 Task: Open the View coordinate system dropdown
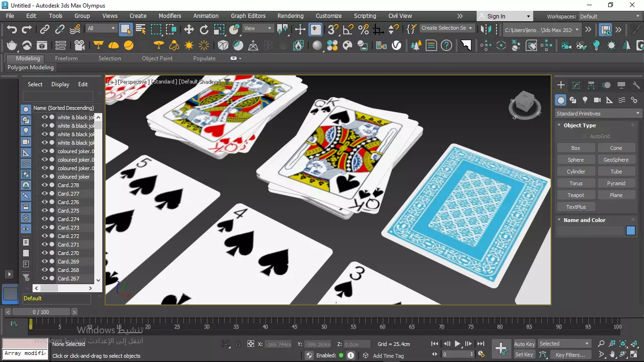click(x=258, y=28)
